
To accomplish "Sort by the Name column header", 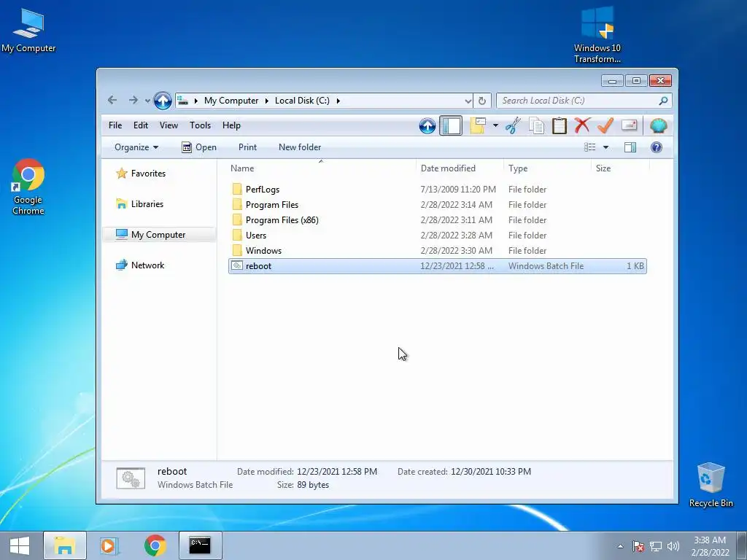I will point(321,168).
